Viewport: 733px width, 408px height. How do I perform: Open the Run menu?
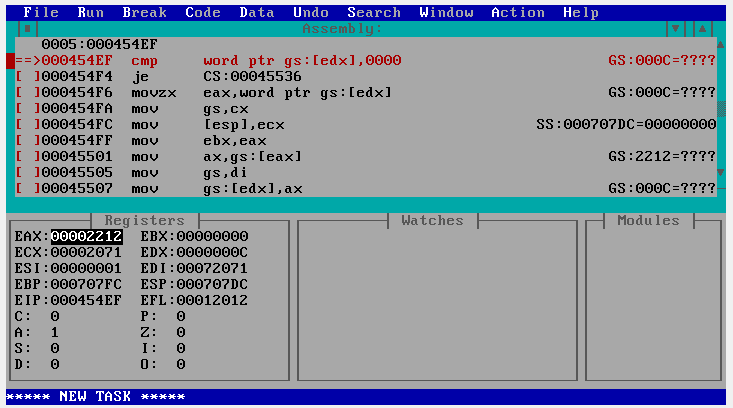90,13
